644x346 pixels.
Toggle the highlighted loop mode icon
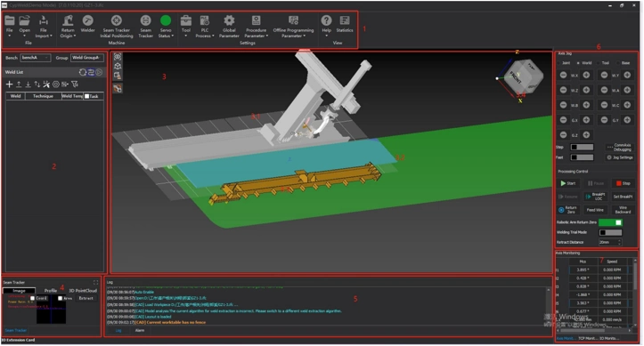point(91,72)
